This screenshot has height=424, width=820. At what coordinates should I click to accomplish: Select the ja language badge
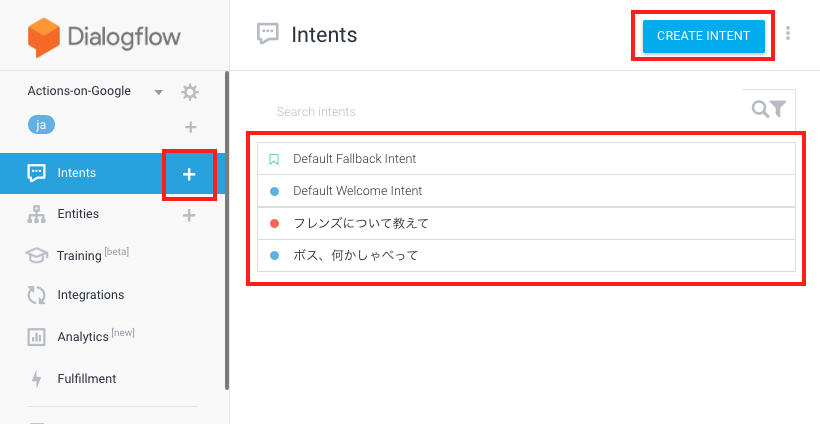[41, 125]
